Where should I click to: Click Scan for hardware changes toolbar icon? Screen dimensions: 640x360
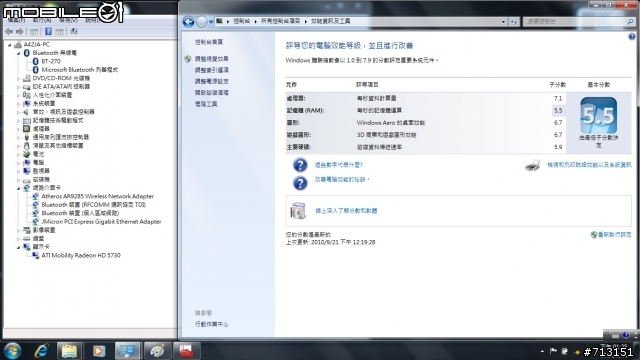pos(74,31)
